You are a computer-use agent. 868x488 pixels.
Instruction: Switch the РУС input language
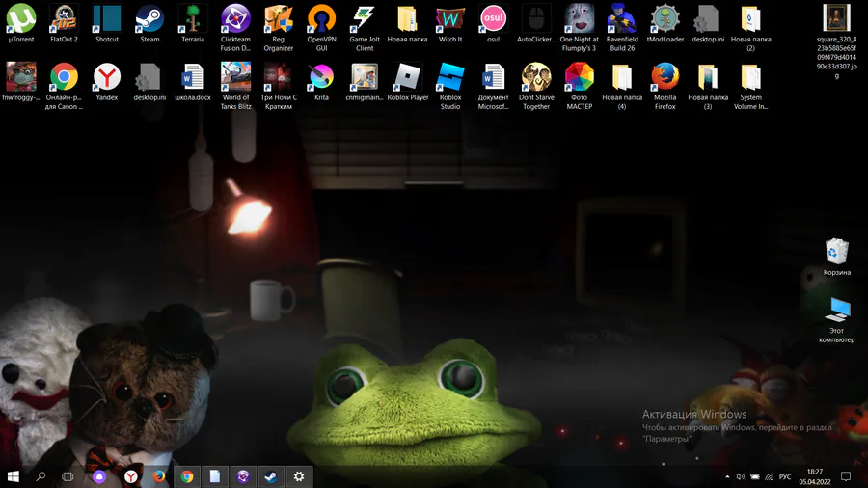pos(785,476)
